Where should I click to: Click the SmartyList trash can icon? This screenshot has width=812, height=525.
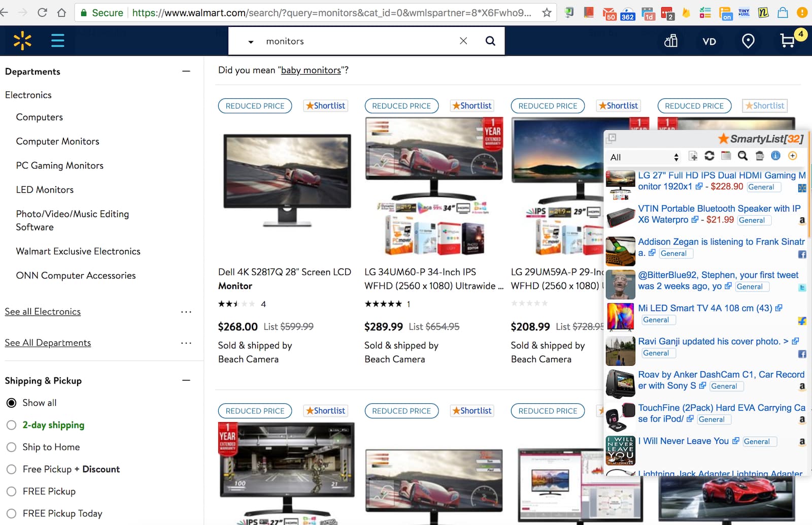click(760, 156)
